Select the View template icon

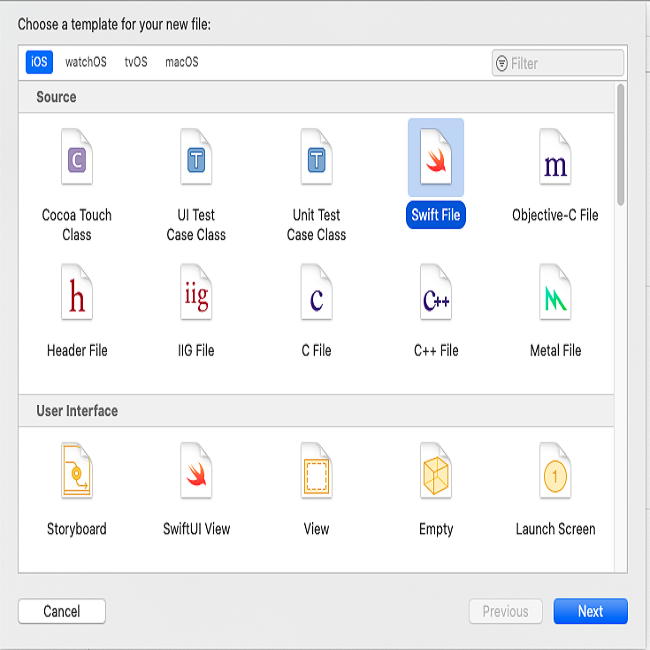tap(316, 471)
